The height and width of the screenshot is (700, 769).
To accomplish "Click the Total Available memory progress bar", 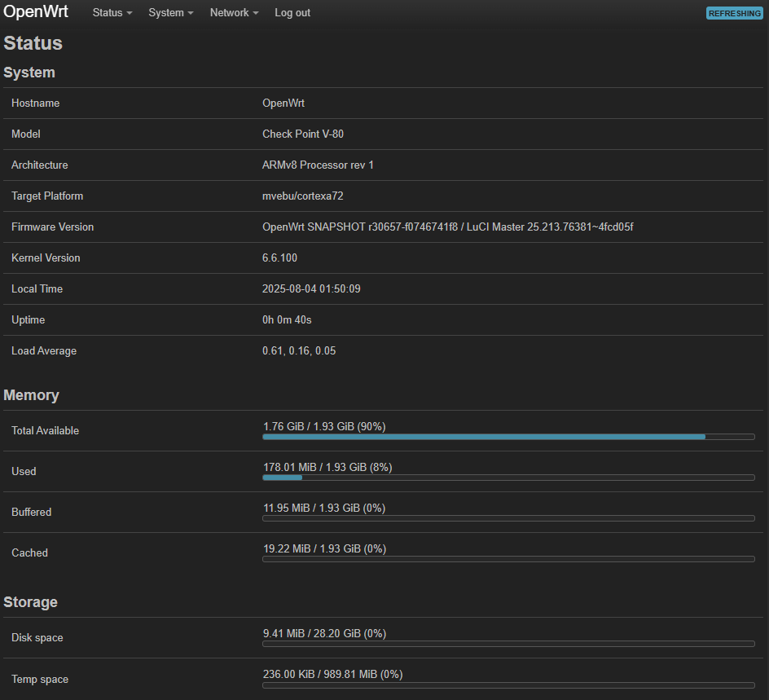I will click(508, 437).
